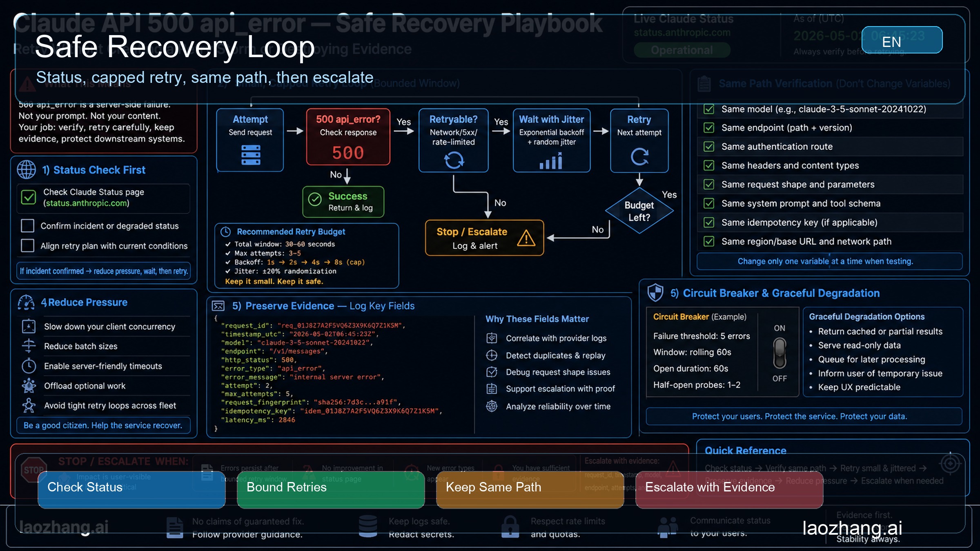Image resolution: width=980 pixels, height=551 pixels.
Task: Click the 'Safe Recovery Loop' title
Action: [x=175, y=47]
